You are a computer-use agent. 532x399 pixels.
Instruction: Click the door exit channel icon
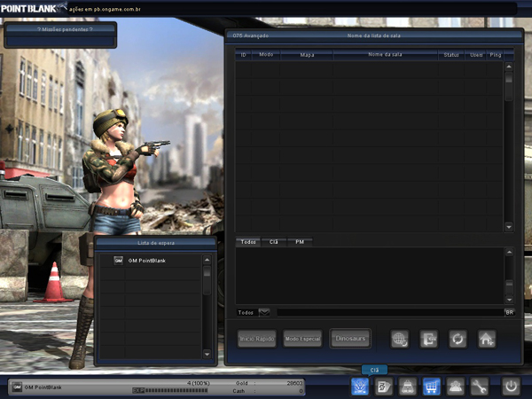click(428, 339)
